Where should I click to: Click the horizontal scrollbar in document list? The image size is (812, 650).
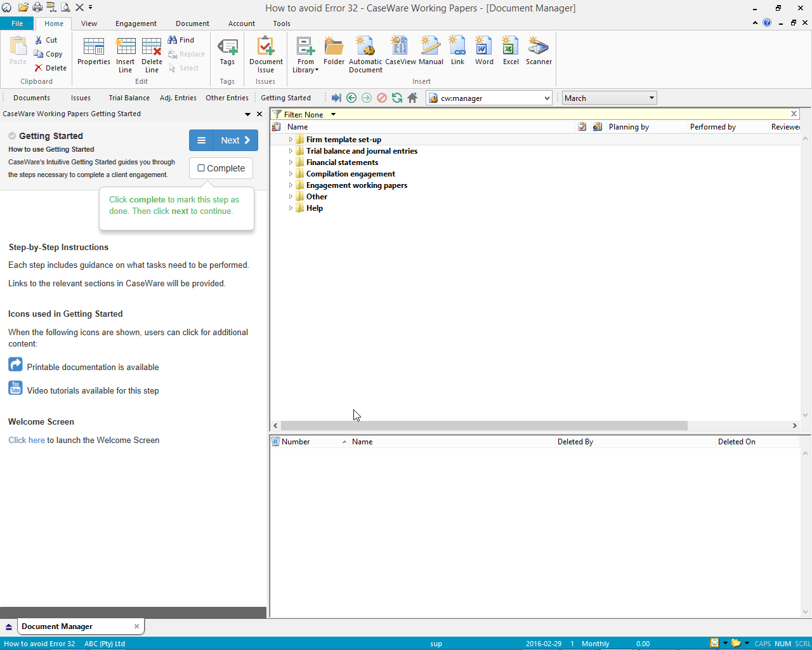(483, 425)
